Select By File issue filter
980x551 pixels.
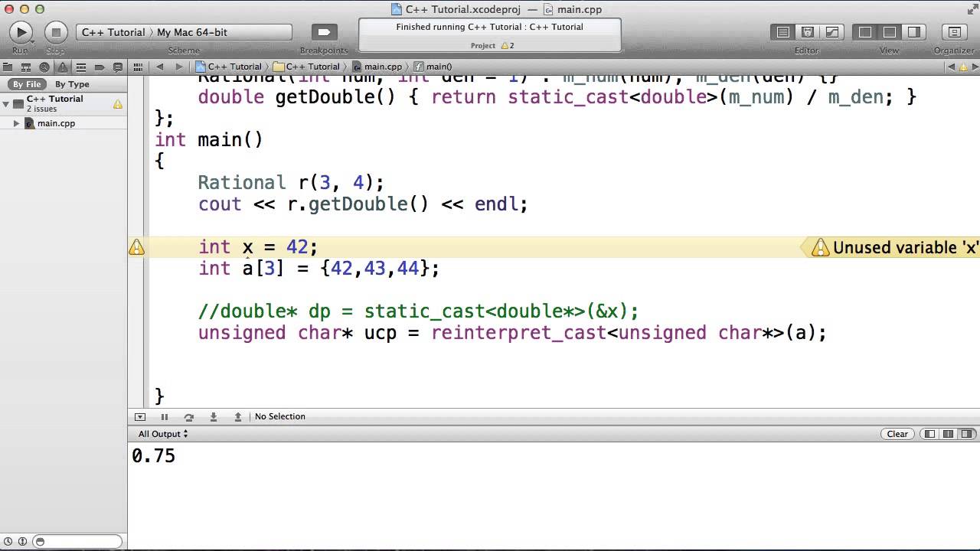(27, 84)
